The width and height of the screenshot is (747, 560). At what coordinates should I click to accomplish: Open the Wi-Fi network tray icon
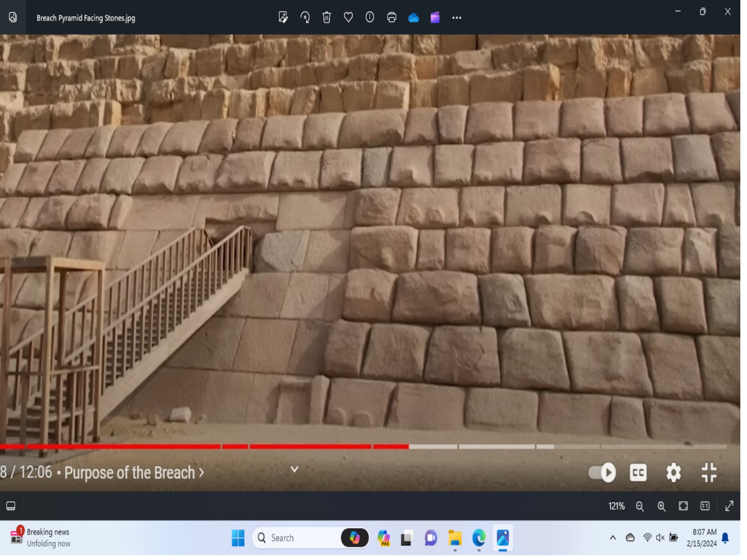653,542
